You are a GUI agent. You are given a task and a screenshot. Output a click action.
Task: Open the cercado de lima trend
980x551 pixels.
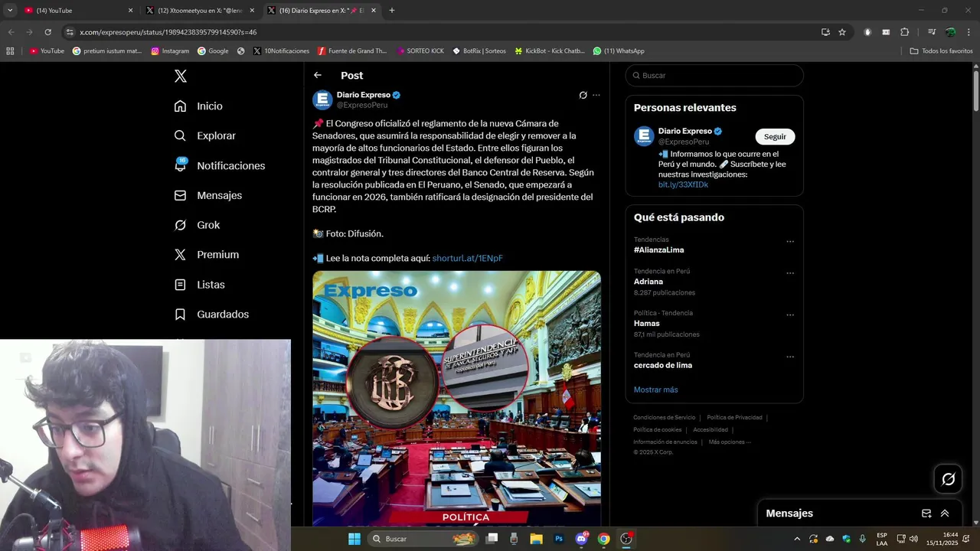(663, 366)
